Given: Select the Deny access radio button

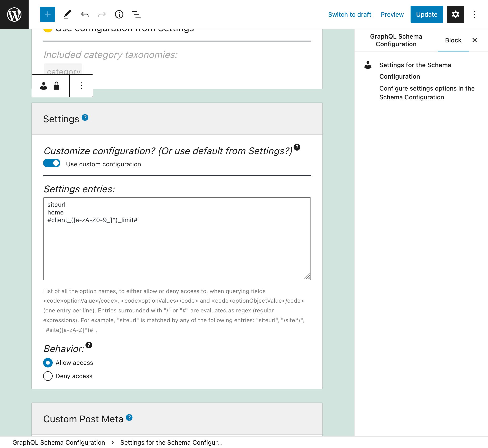Looking at the screenshot, I should click(48, 376).
